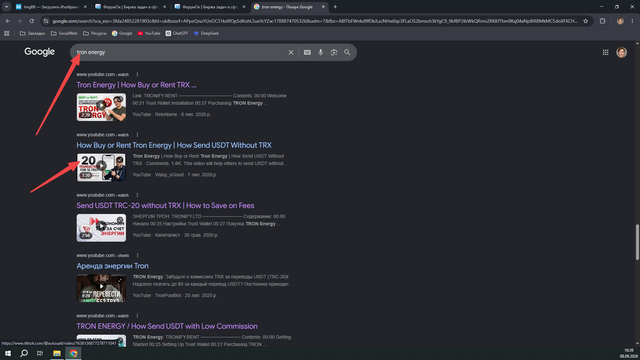Click scrollbar up arrow at top of page

[x=637, y=43]
